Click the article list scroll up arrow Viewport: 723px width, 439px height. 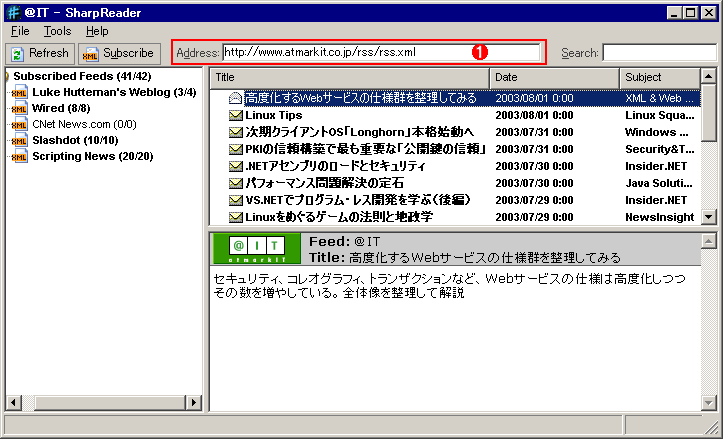708,76
